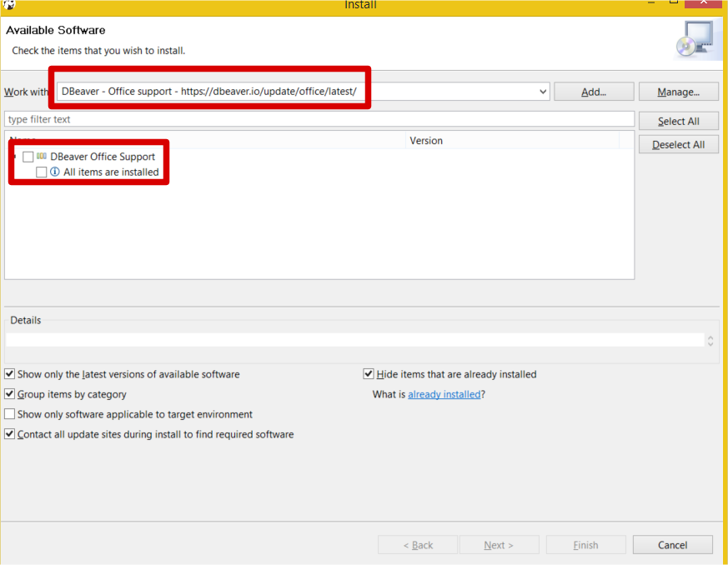Open the Work with dropdown arrow
Viewport: 728px width, 565px height.
[x=543, y=92]
